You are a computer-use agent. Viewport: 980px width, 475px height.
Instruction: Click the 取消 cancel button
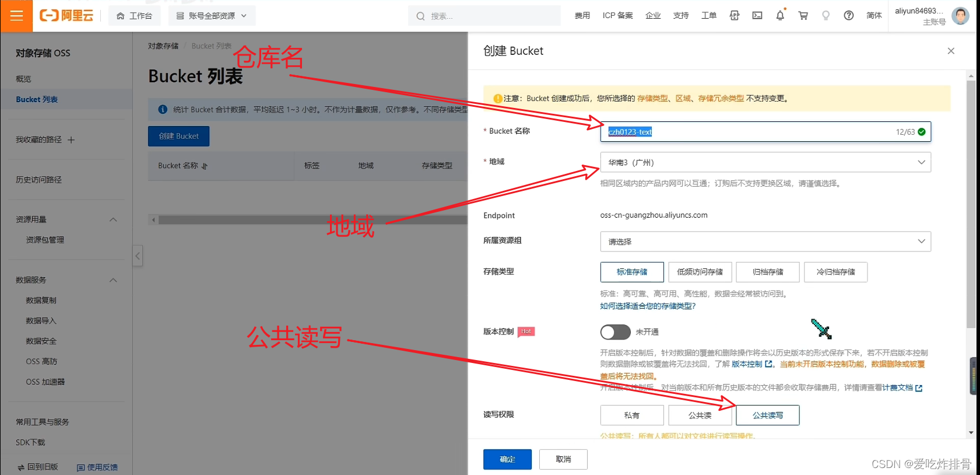point(563,459)
